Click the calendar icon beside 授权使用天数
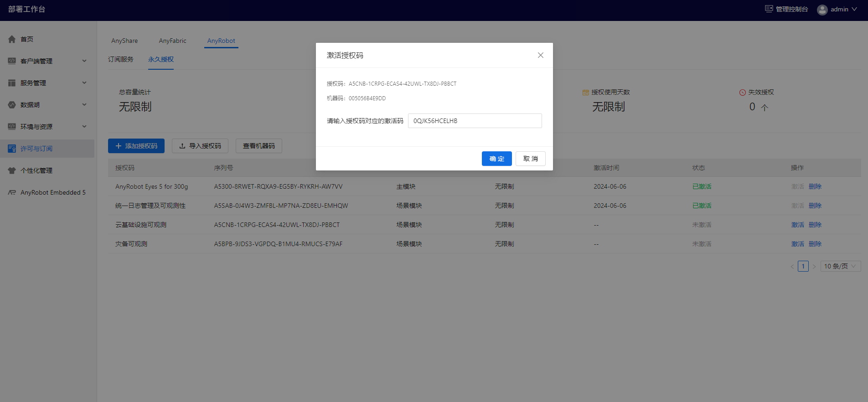868x402 pixels. tap(586, 93)
